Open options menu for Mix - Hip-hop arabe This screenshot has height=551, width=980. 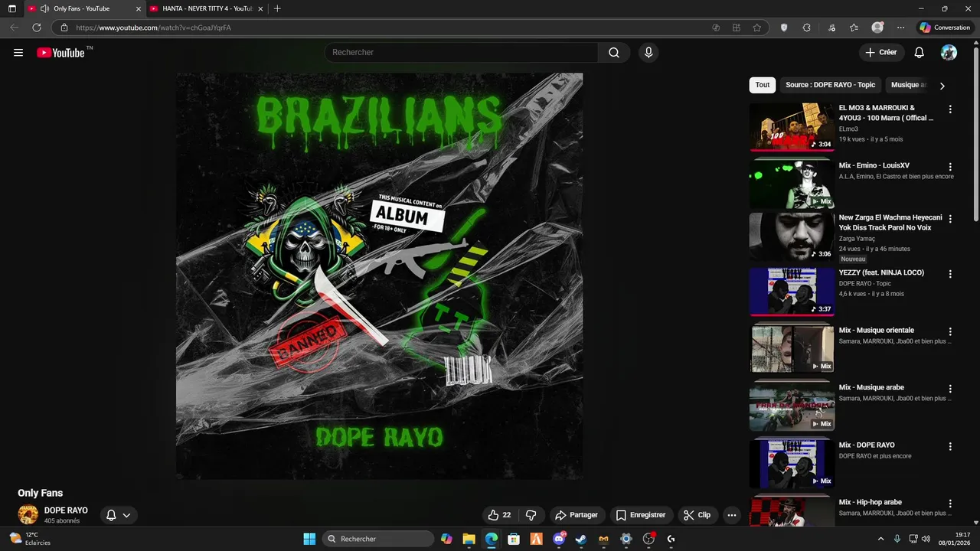950,504
